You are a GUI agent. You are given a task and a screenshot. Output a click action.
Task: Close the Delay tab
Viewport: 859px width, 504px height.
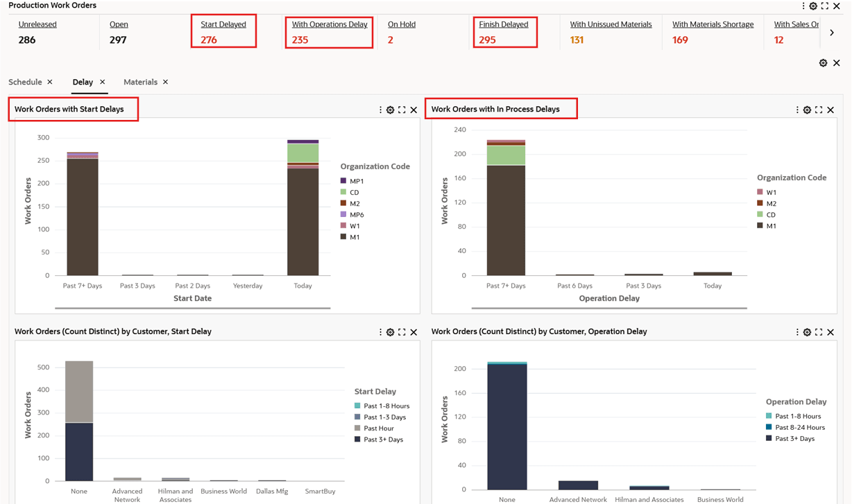click(x=103, y=82)
